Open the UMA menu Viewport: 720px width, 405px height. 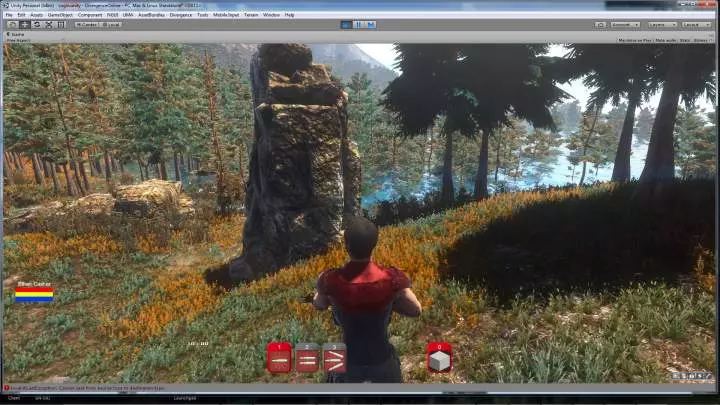[x=128, y=15]
